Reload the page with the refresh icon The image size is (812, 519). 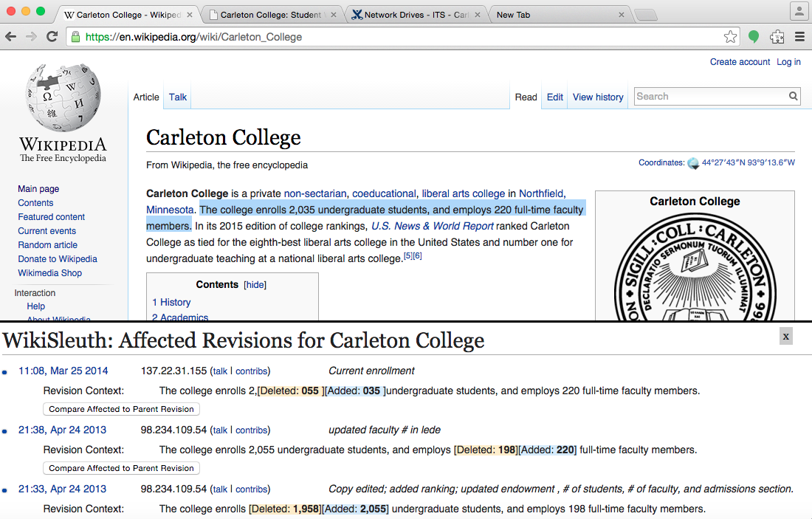tap(51, 35)
